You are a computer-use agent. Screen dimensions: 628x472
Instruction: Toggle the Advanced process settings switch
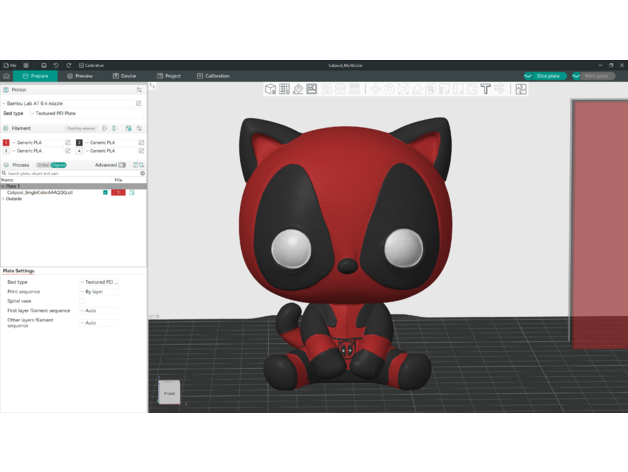click(x=122, y=165)
